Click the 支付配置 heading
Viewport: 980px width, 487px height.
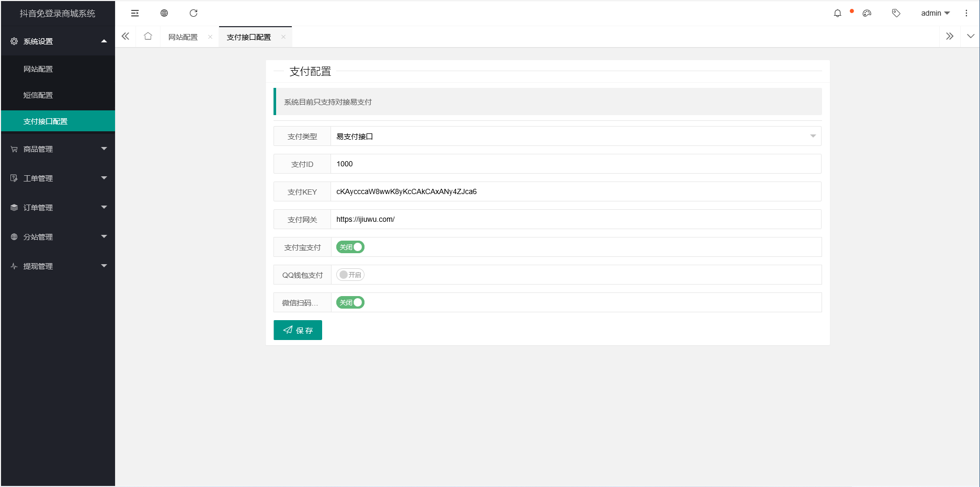point(310,72)
